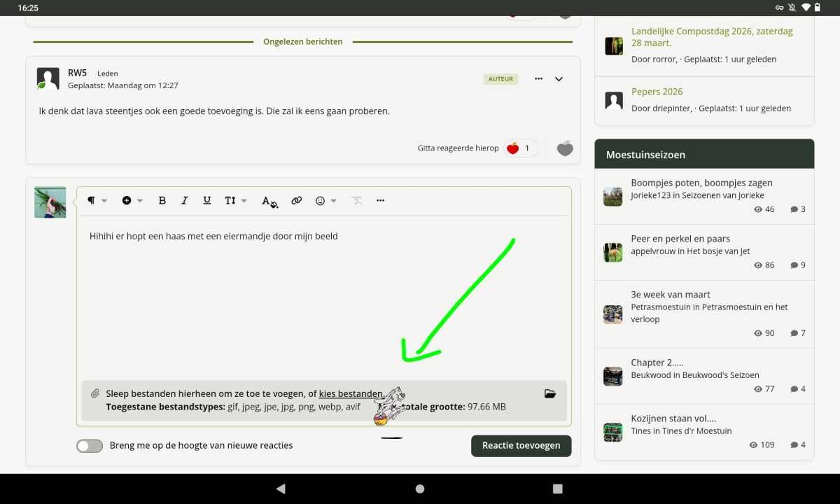Viewport: 840px width, 504px height.
Task: Open the Pepers 2026 topic
Action: [x=657, y=92]
